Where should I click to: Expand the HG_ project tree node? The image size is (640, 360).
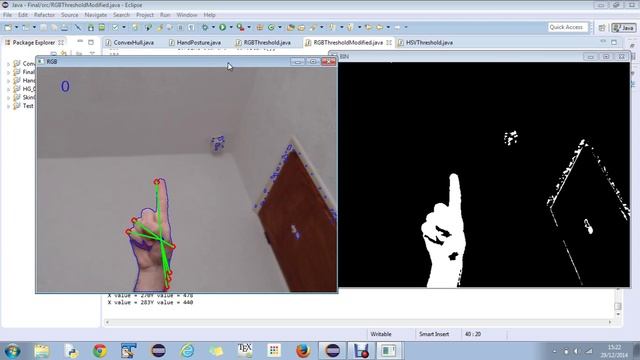click(8, 89)
